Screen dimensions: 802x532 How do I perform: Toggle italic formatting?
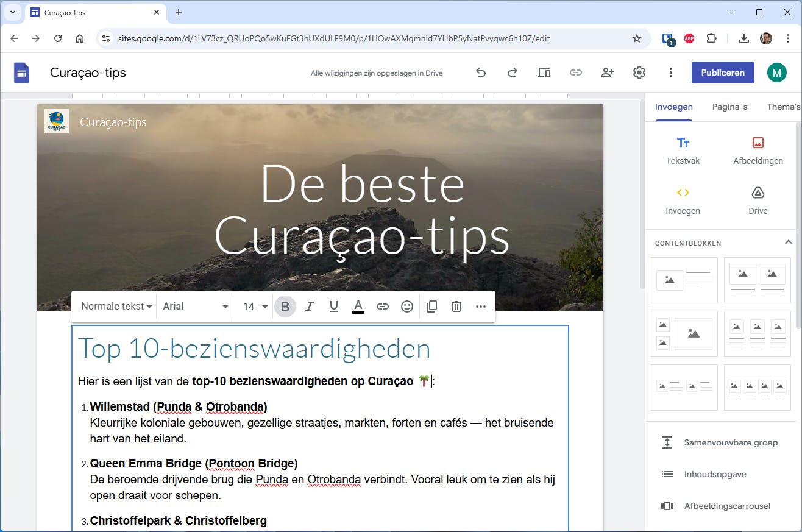tap(310, 307)
